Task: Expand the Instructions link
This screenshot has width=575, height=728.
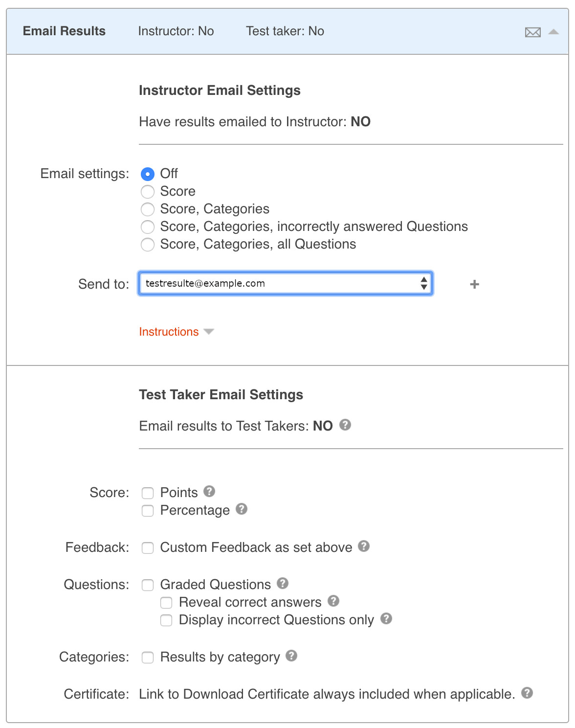Action: [169, 332]
